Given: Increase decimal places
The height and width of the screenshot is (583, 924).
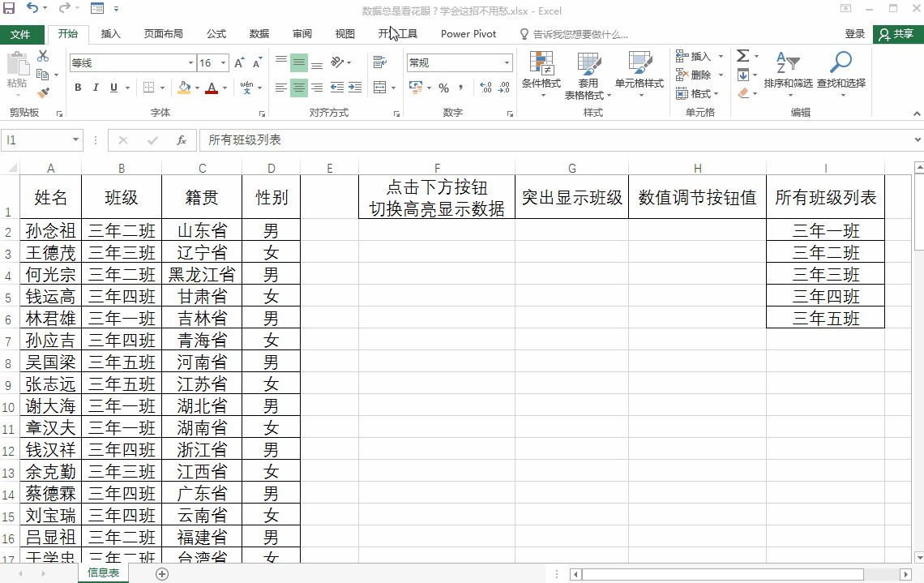Looking at the screenshot, I should point(486,88).
